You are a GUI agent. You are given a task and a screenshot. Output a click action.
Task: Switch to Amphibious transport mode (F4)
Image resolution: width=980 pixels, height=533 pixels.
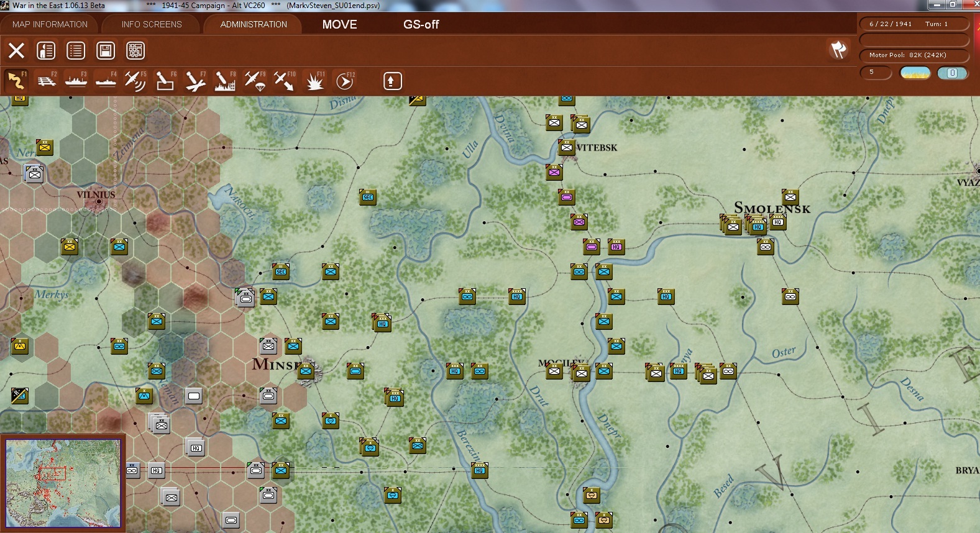point(106,81)
